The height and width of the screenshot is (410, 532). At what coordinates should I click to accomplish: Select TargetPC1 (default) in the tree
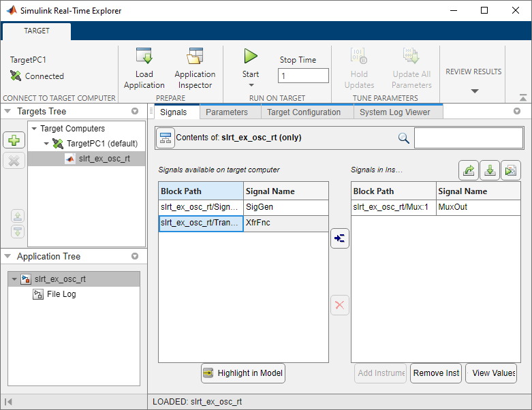click(x=102, y=144)
